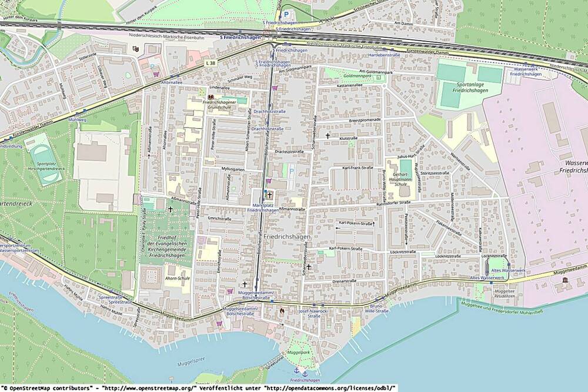Screen dimensions: 588x392
Task: Select the fire station flame icon near Müggelseedamm
Action: pos(282,310)
